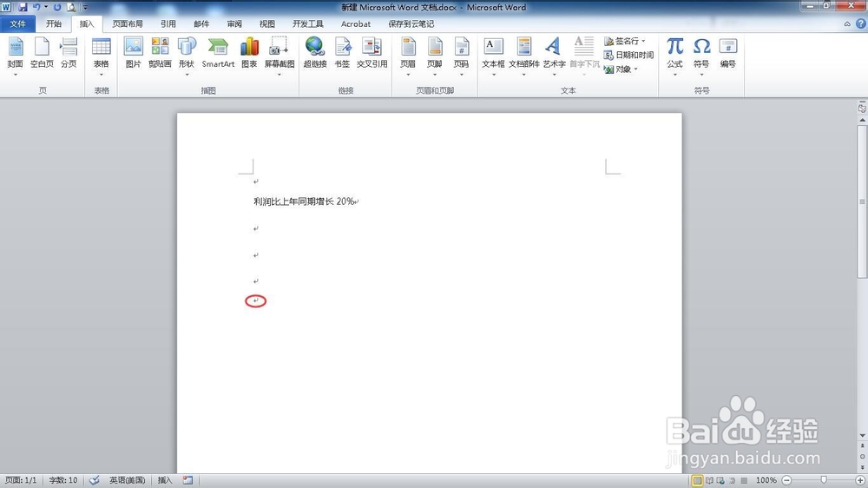Switch to Page Layout (页面布局) tab

tap(128, 23)
